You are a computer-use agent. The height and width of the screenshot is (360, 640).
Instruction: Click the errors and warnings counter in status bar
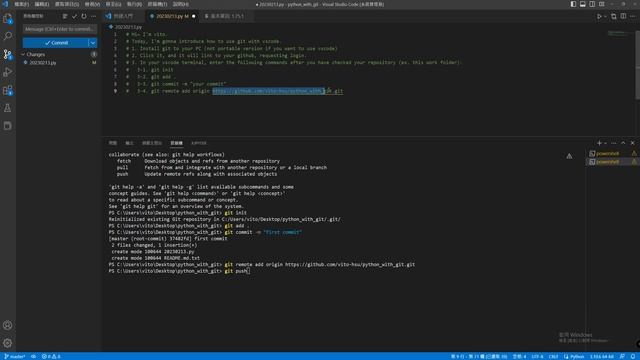pos(51,356)
